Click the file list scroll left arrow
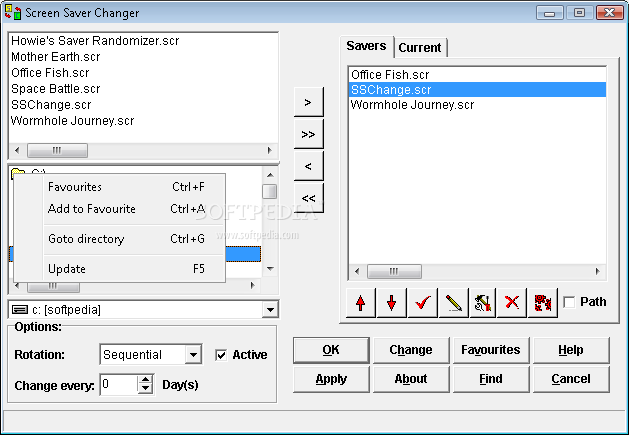The width and height of the screenshot is (629, 435). [x=17, y=150]
